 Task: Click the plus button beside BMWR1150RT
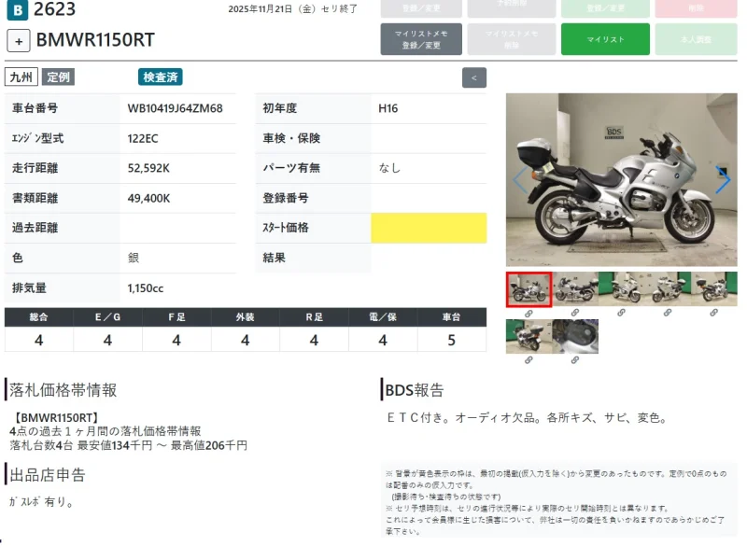pyautogui.click(x=19, y=41)
